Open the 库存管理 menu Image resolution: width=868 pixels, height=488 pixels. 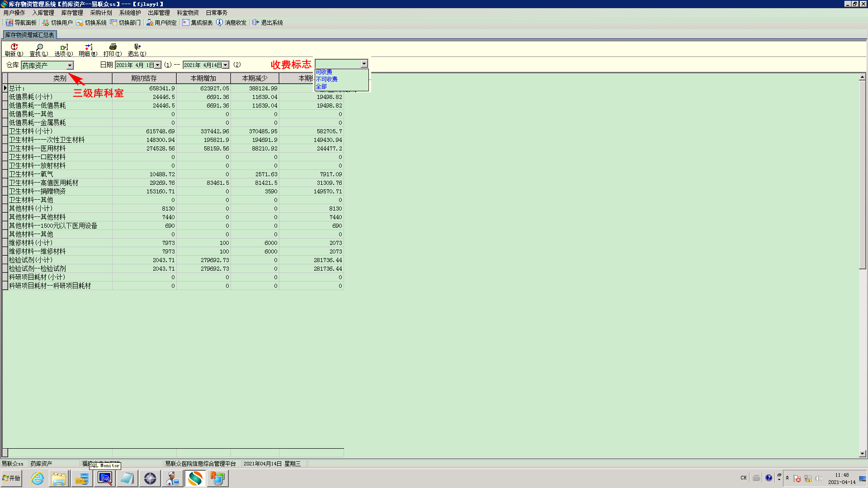pyautogui.click(x=72, y=13)
